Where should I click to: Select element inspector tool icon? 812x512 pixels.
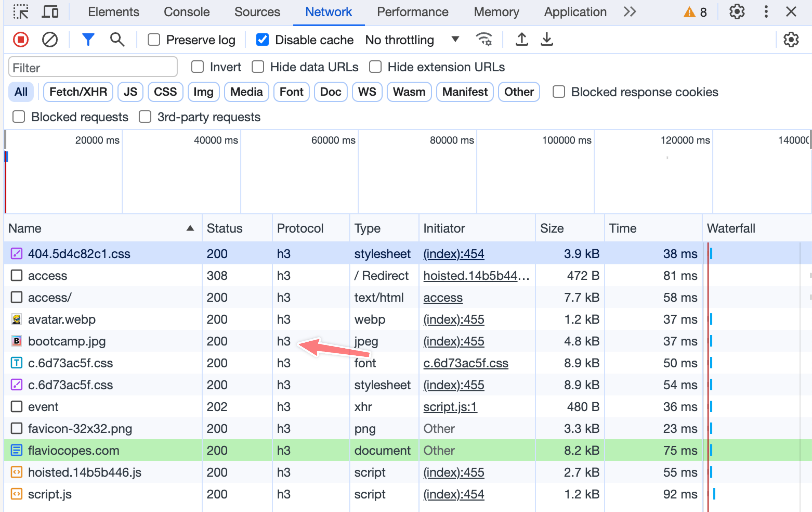coord(21,12)
